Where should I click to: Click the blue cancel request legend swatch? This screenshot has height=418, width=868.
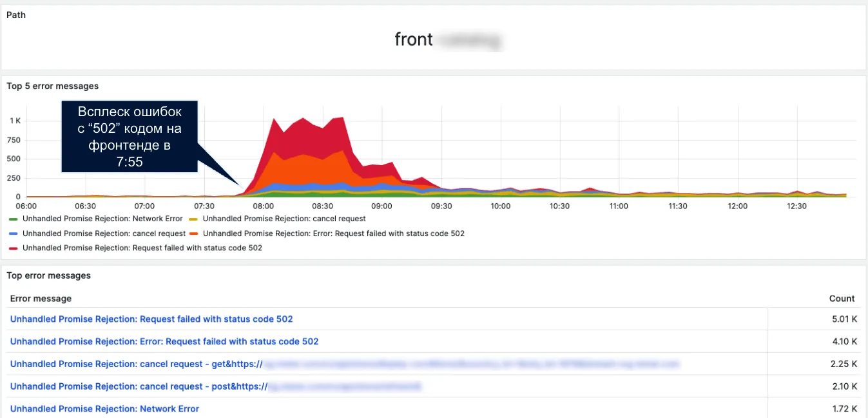pyautogui.click(x=14, y=234)
